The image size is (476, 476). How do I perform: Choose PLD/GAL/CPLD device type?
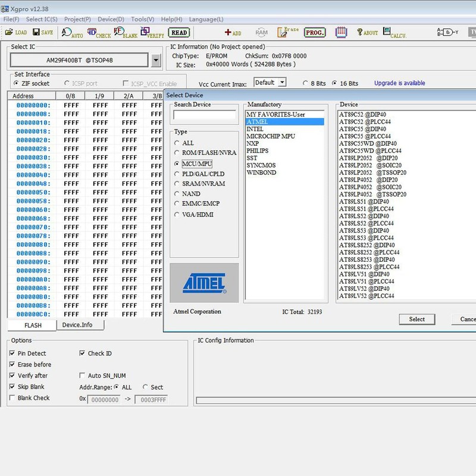point(199,174)
